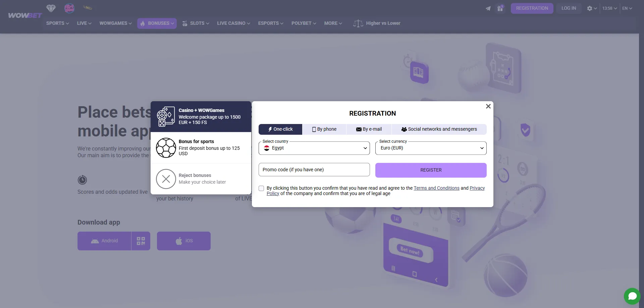Open the Select country dropdown
Screen dimensions: 644x308
click(x=314, y=148)
